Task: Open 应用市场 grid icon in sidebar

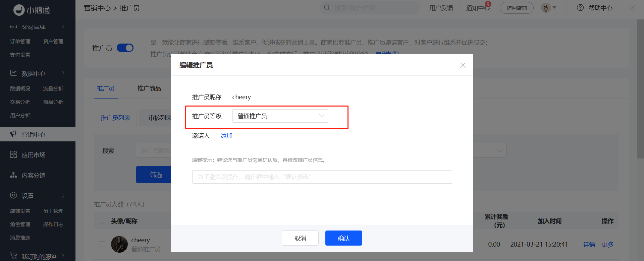Action: tap(13, 154)
